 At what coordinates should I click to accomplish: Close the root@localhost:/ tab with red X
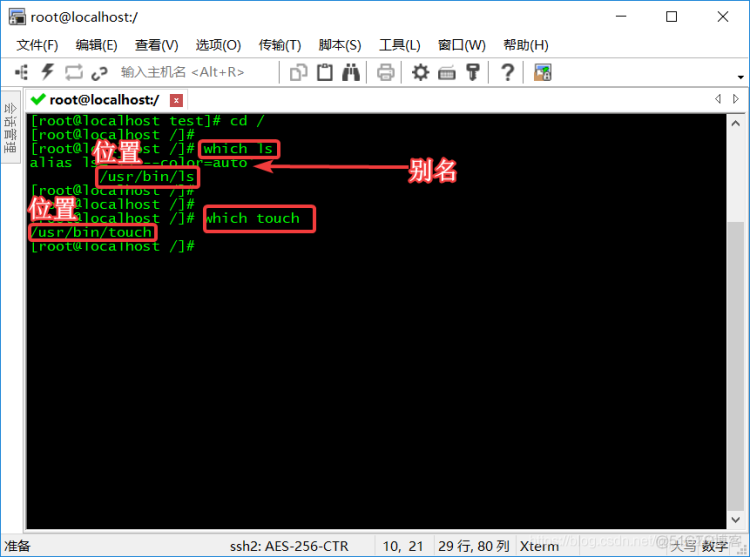click(176, 100)
